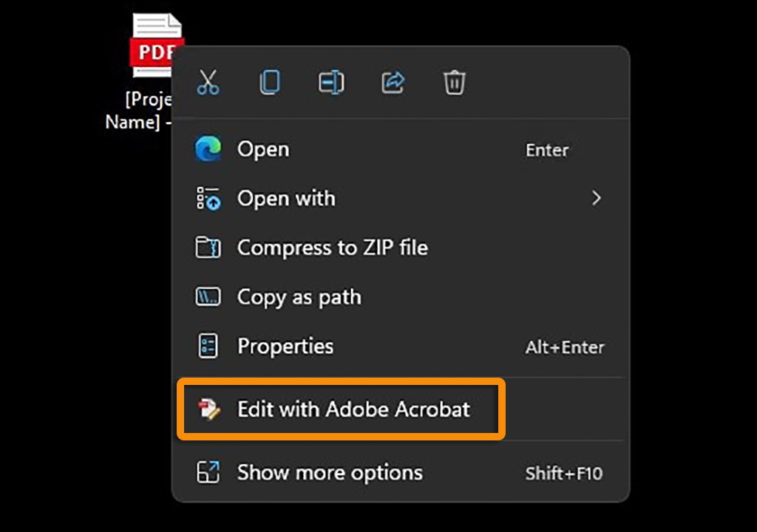The height and width of the screenshot is (532, 757).
Task: Select Open with from the menu
Action: (x=286, y=198)
